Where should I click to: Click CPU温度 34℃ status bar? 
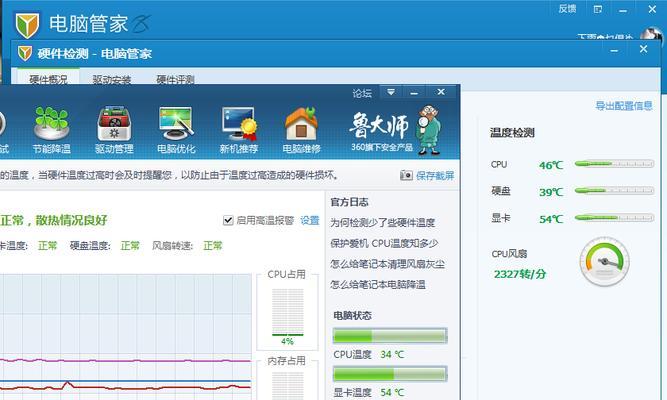[390, 336]
